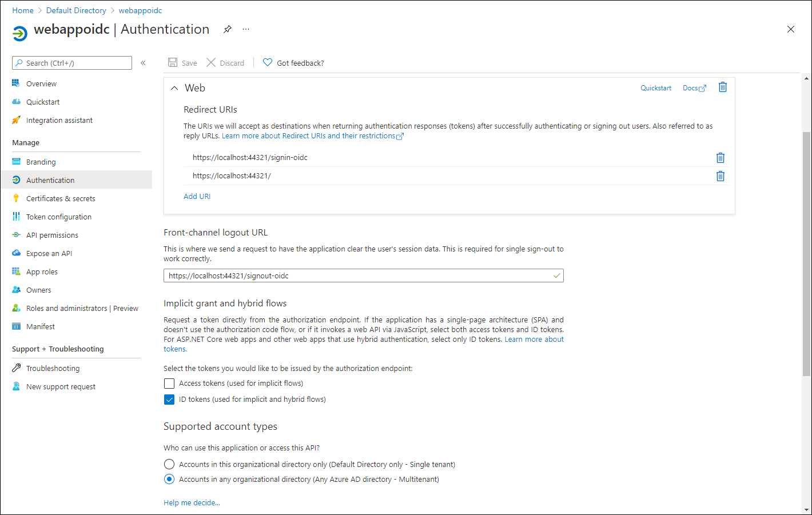The image size is (812, 515).
Task: Click the Save disk icon
Action: pos(173,62)
